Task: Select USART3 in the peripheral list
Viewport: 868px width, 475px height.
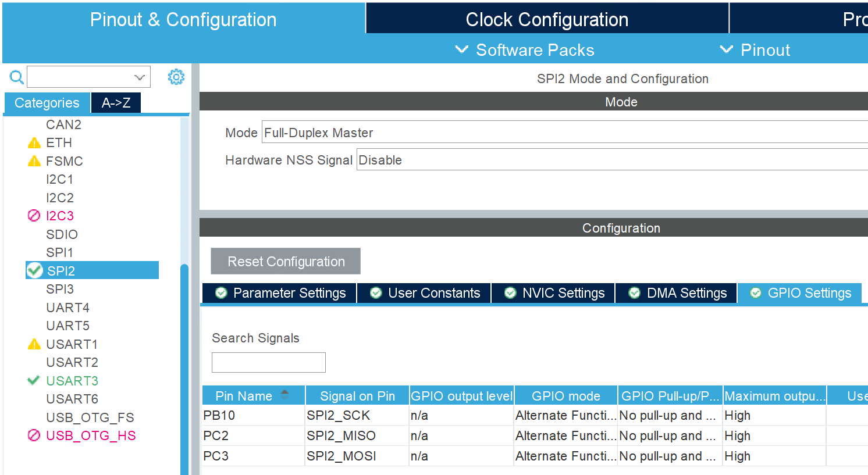Action: pos(72,381)
